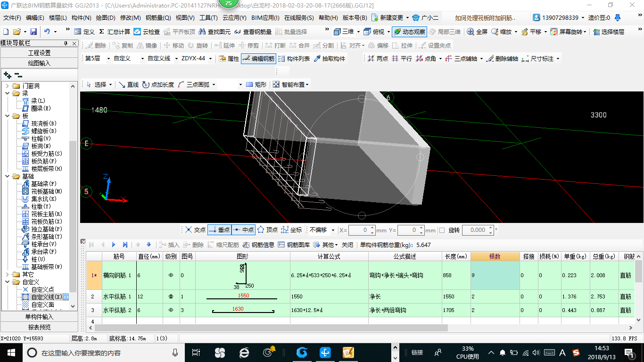
Task: Select 自定义线(X) in the tree
Action: (x=47, y=297)
